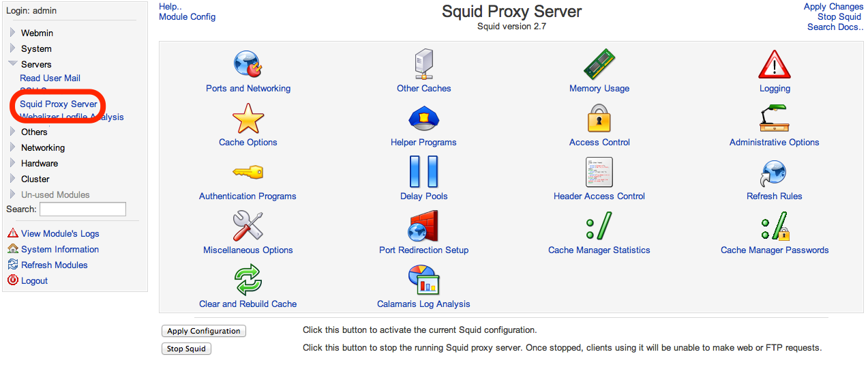Open the Access Control padlock icon

(599, 118)
